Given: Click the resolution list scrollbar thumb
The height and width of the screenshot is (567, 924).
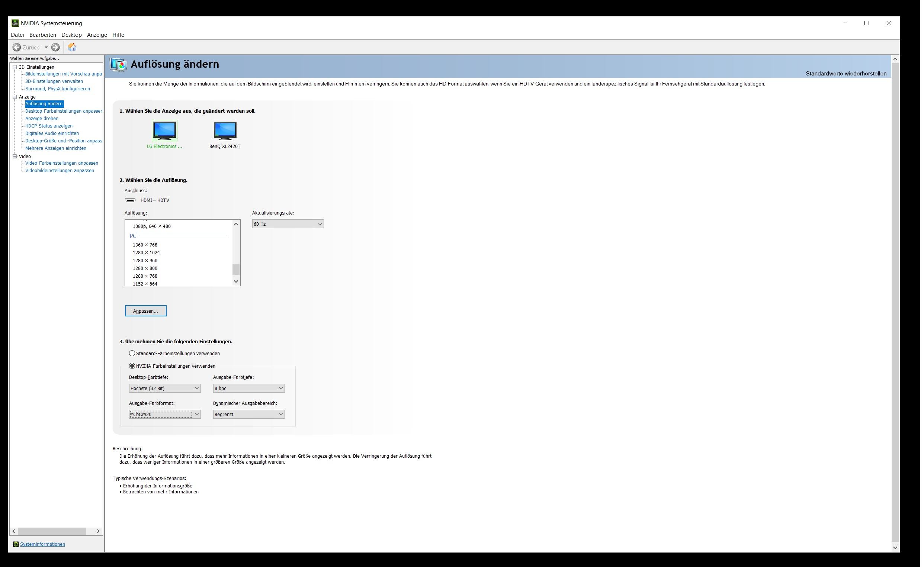Looking at the screenshot, I should click(236, 270).
